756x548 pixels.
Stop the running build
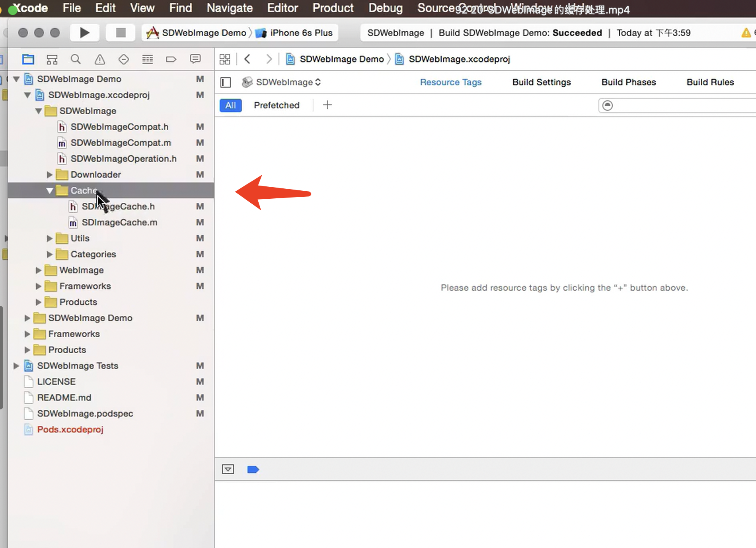click(x=121, y=33)
